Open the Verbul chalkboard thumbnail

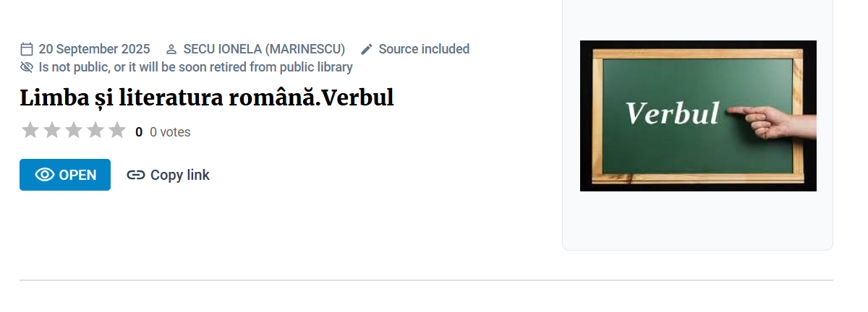click(x=698, y=116)
